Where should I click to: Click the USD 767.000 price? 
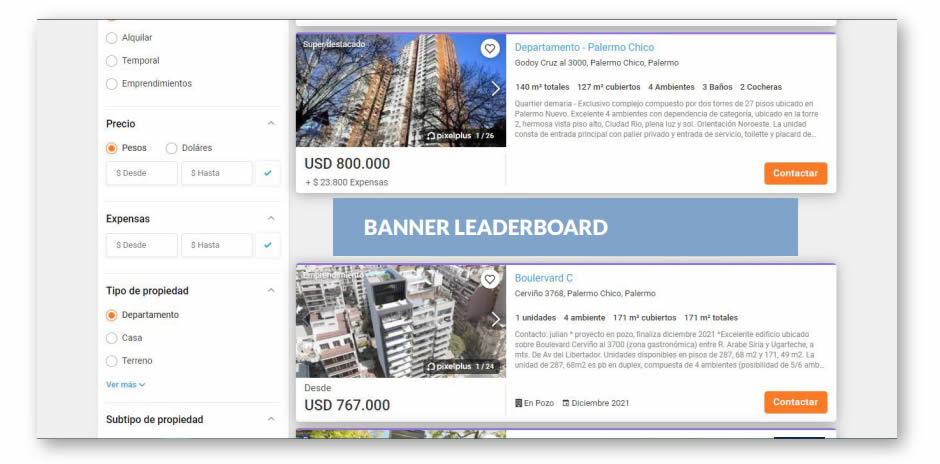click(347, 405)
